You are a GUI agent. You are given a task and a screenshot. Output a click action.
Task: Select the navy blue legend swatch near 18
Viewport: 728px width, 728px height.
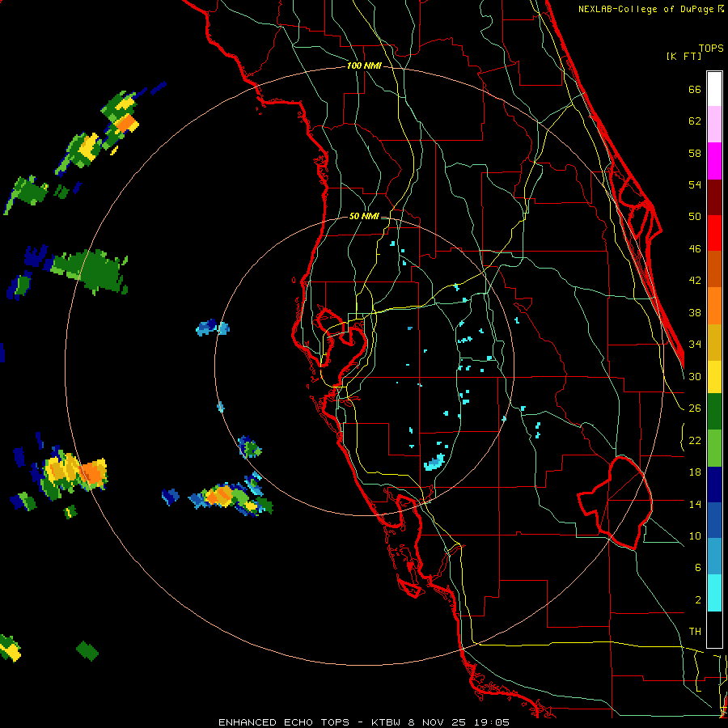(714, 485)
